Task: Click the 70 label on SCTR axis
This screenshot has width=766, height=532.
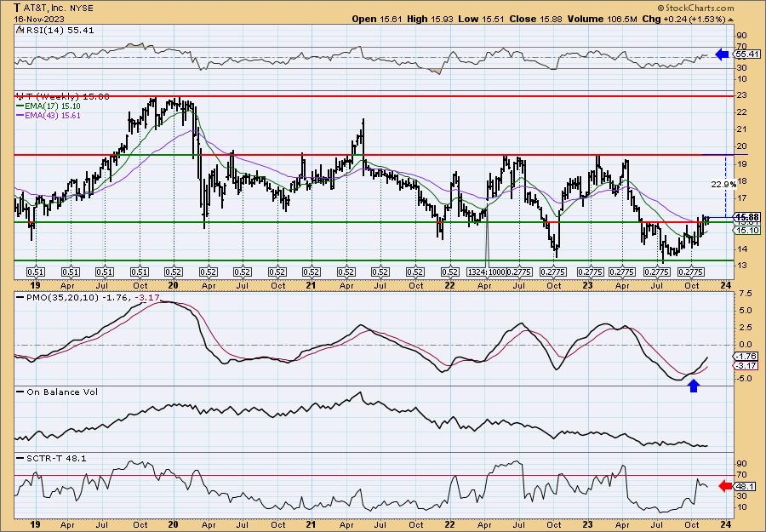Action: [741, 474]
